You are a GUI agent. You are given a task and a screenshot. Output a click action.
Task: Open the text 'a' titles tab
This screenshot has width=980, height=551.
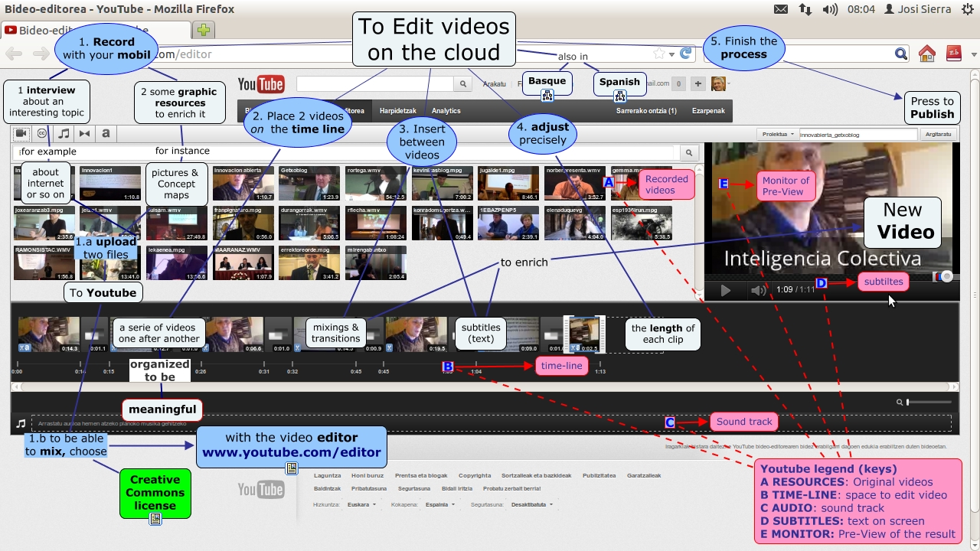coord(106,133)
